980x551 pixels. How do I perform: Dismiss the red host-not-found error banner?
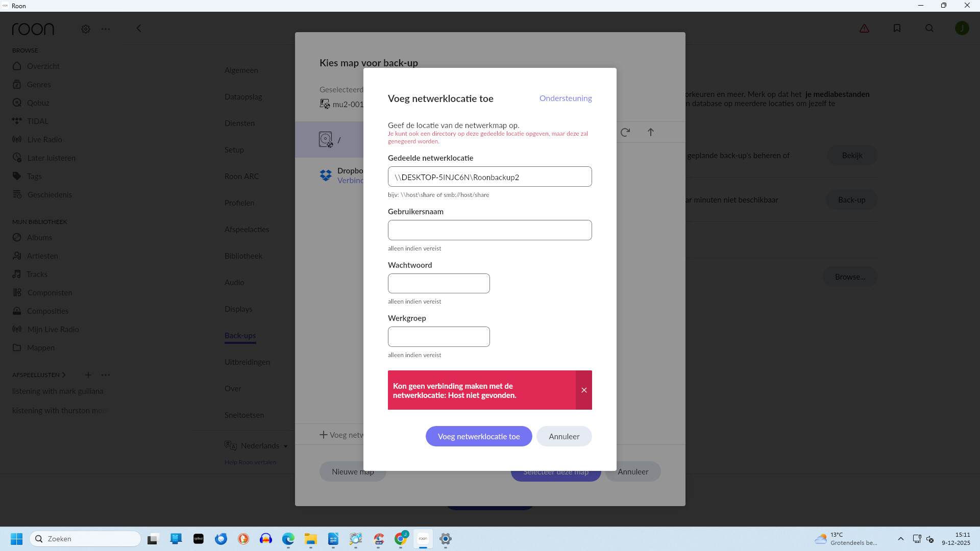pos(584,390)
